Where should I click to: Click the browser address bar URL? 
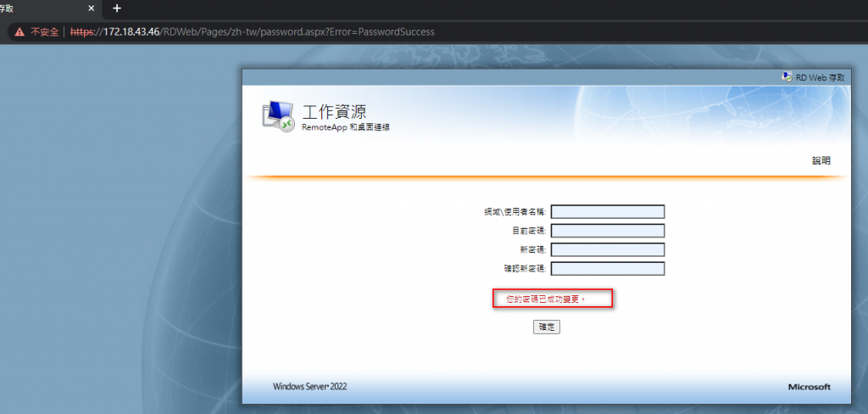(x=253, y=31)
